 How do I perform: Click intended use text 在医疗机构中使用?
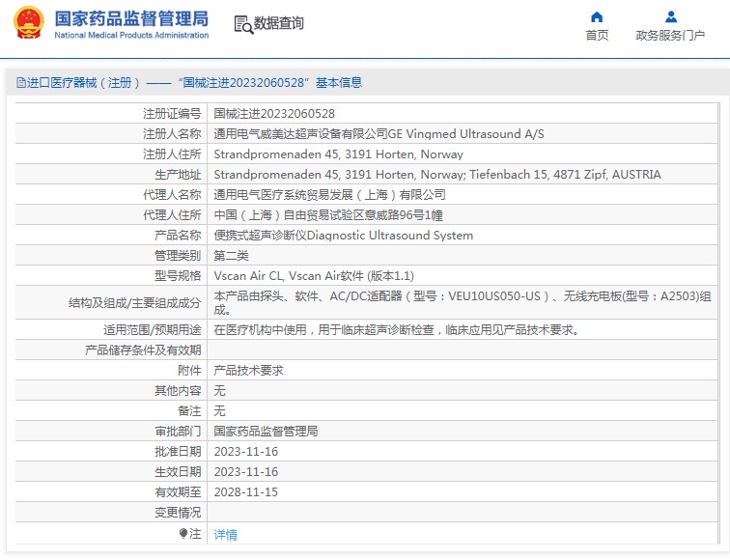[397, 330]
